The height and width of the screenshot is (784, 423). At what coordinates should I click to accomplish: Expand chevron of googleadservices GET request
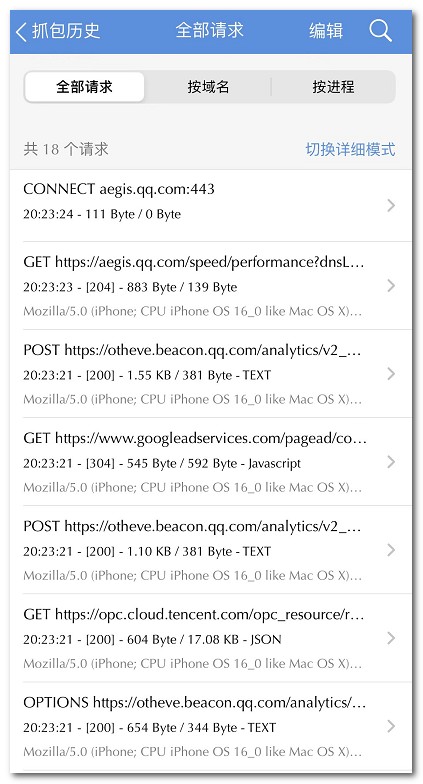point(392,462)
